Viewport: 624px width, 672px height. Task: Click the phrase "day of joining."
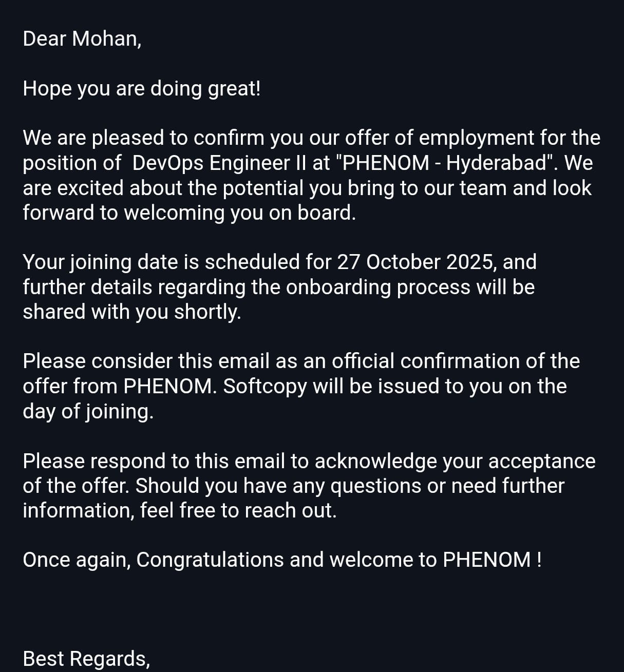(88, 411)
